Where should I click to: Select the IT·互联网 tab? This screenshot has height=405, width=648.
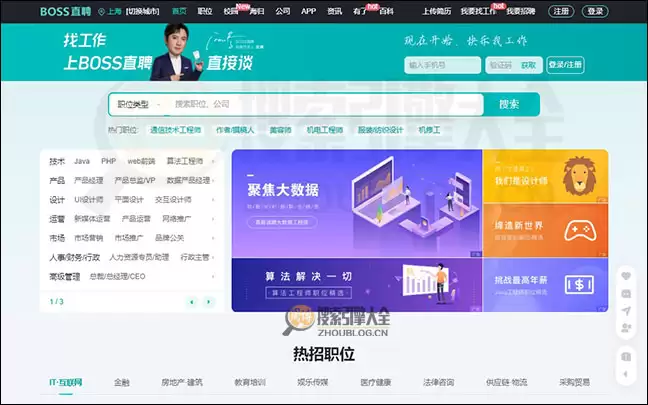click(66, 383)
